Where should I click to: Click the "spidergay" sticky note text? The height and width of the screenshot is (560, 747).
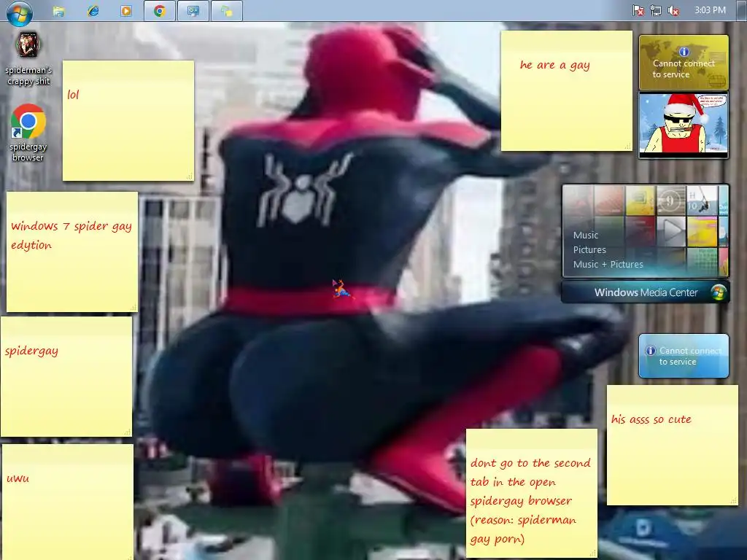[x=31, y=351]
